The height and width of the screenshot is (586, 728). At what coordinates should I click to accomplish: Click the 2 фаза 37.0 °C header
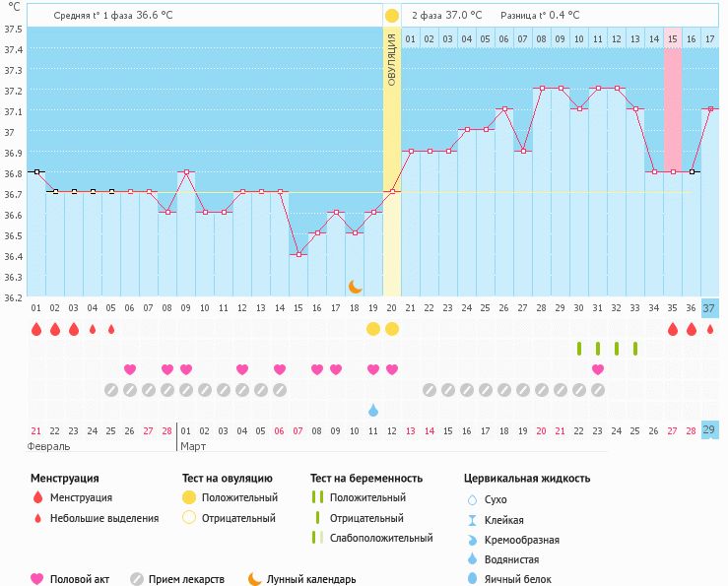(x=446, y=16)
